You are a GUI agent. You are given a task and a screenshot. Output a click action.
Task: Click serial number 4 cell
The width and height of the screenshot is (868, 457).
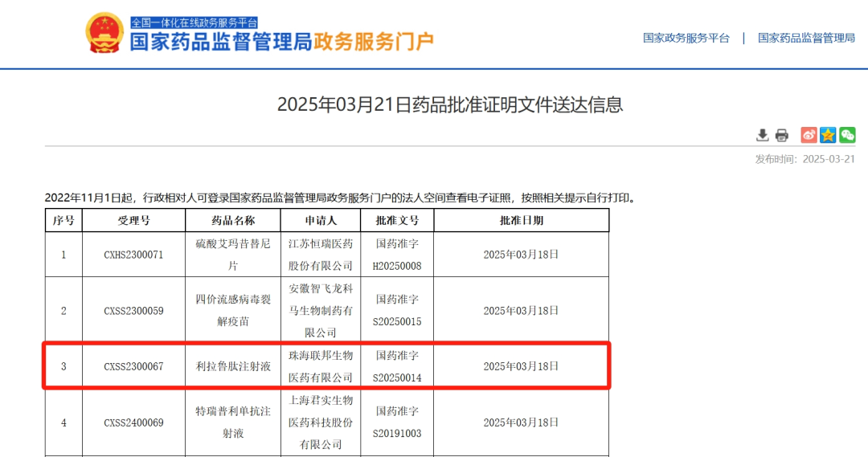coord(63,422)
